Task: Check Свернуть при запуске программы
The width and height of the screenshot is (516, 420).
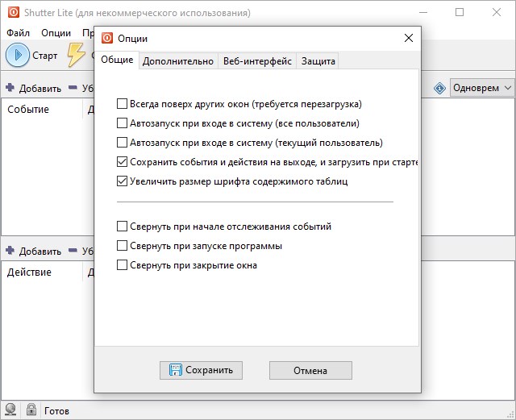Action: click(122, 246)
